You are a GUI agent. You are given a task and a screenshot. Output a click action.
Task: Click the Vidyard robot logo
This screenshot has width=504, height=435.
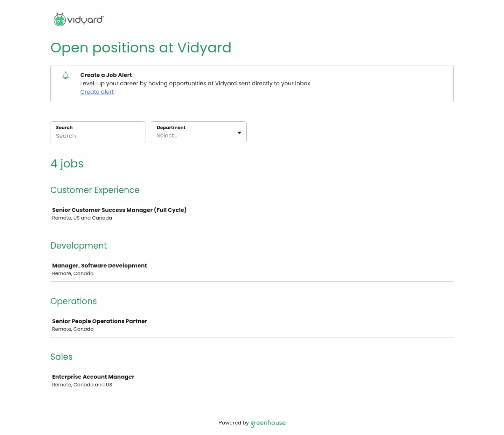(x=60, y=20)
